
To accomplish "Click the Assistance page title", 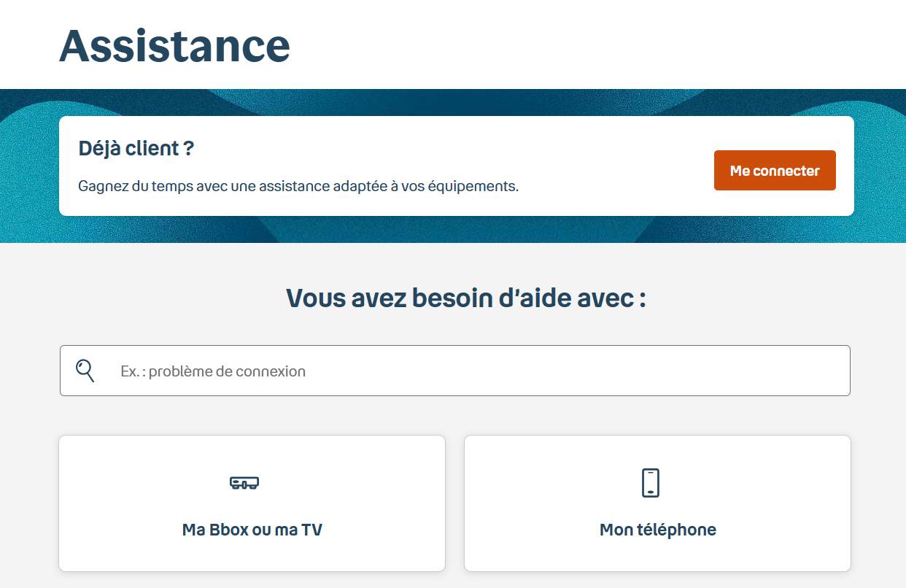I will (174, 45).
